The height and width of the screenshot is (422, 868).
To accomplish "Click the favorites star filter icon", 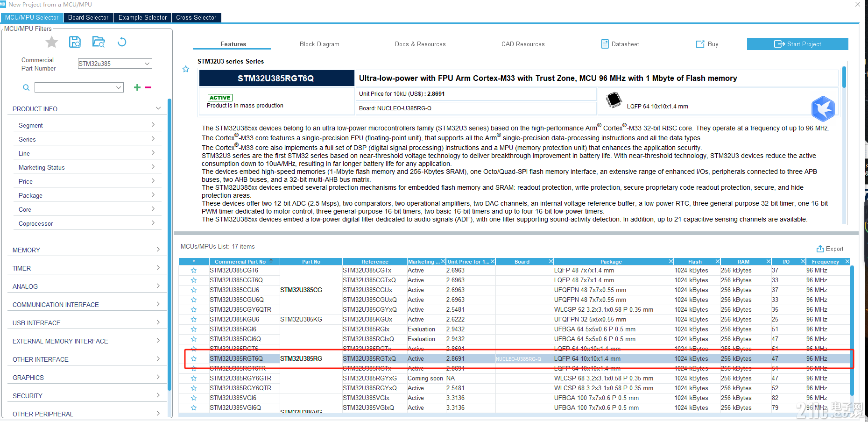I will (52, 42).
